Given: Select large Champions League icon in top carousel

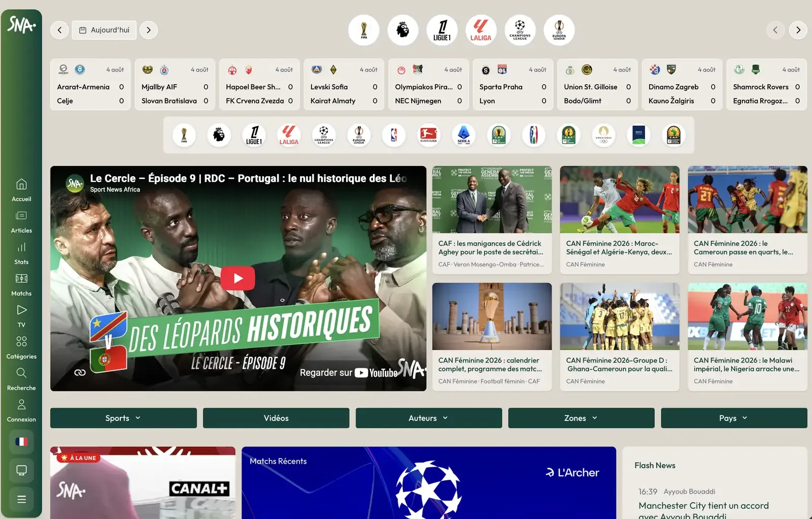Looking at the screenshot, I should [520, 30].
